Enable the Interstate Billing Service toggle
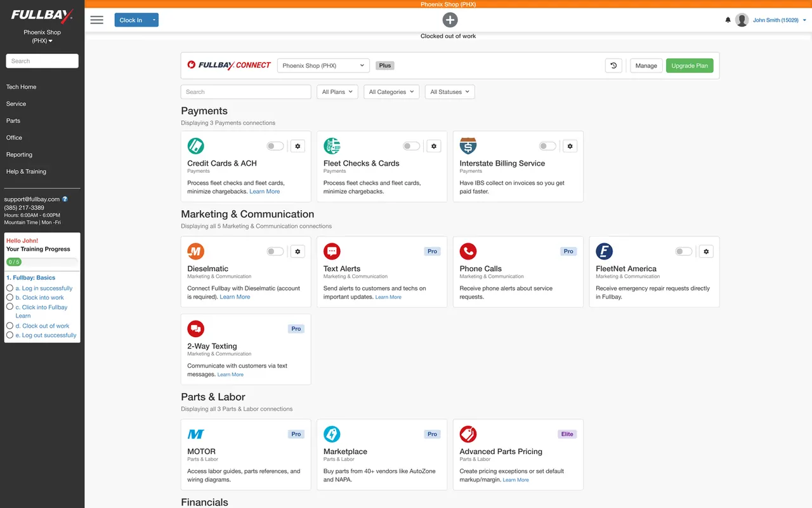The height and width of the screenshot is (508, 812). 547,146
